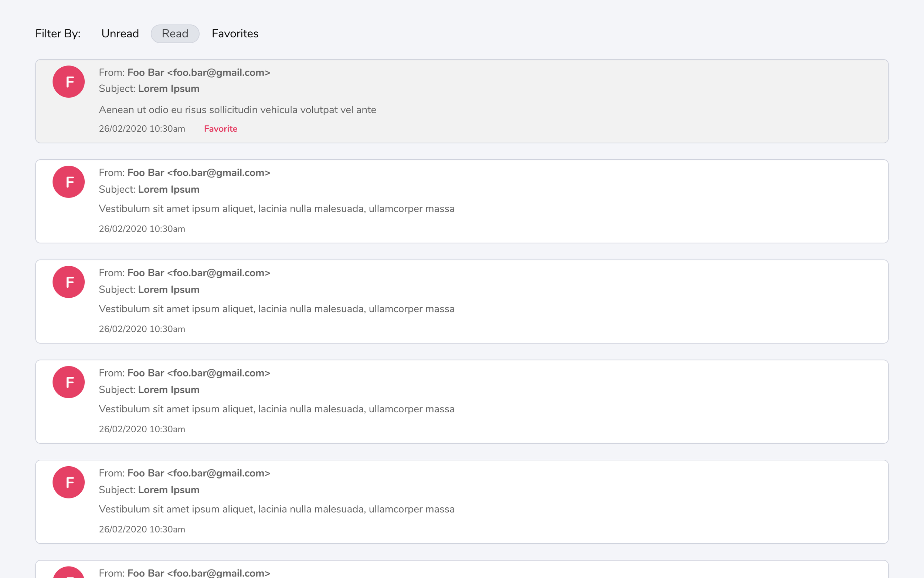The image size is (924, 578).
Task: Filter emails by Favorites
Action: tap(235, 34)
